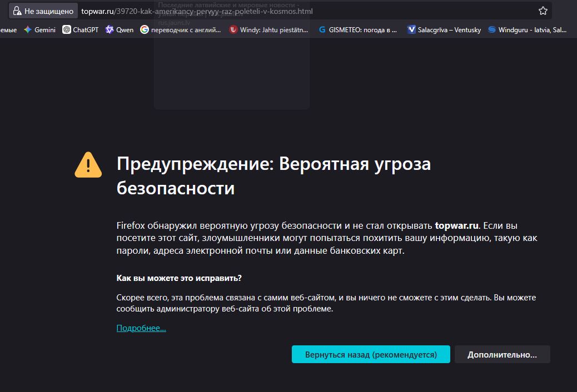Open the Google "переводчик с англий..." bookmark
The height and width of the screenshot is (392, 577).
(181, 30)
